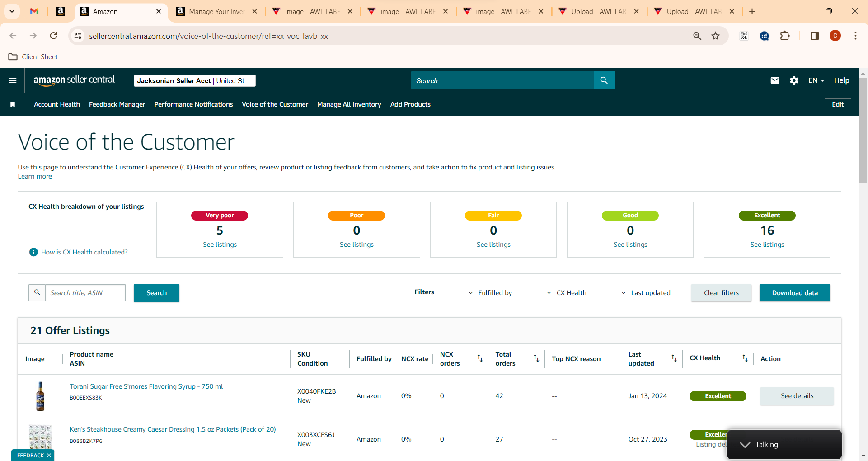The height and width of the screenshot is (461, 868).
Task: Click the Seller Central Search field
Action: [x=502, y=80]
